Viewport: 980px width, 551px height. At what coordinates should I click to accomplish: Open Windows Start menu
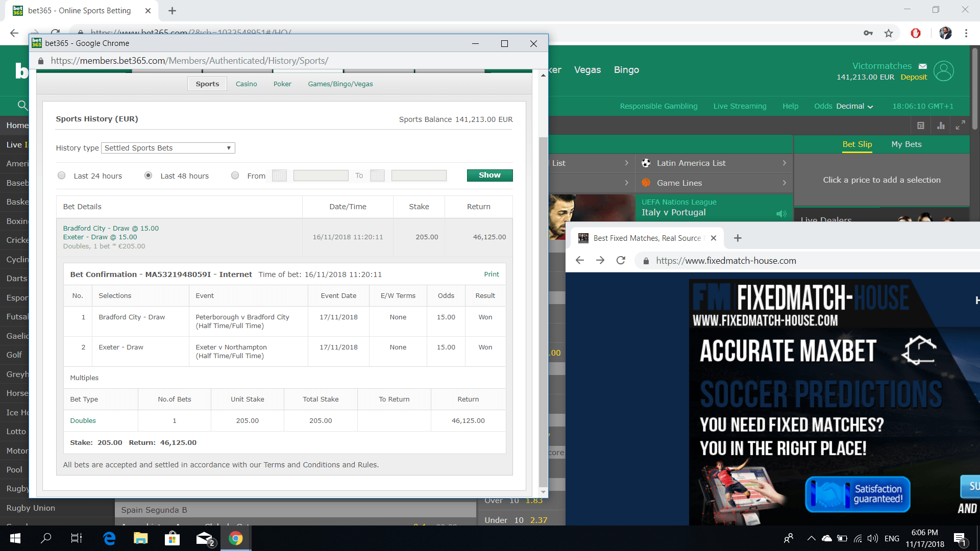pyautogui.click(x=15, y=538)
